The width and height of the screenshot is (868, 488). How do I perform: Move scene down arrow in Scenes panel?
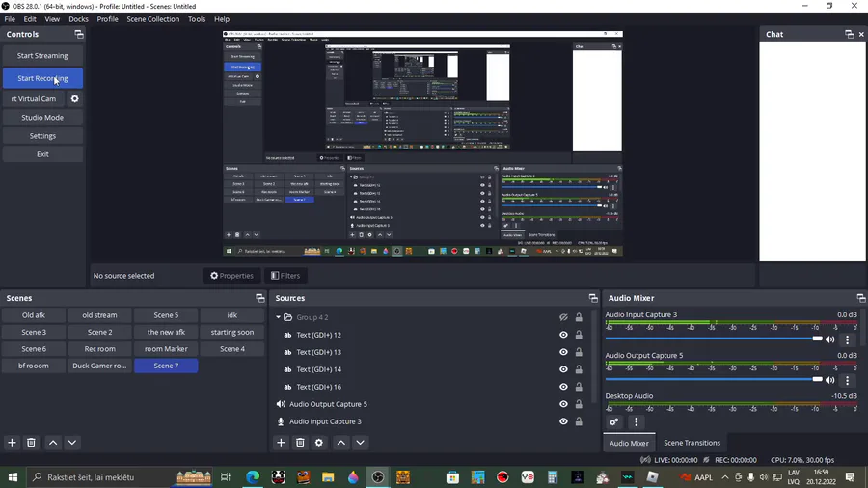pos(72,443)
